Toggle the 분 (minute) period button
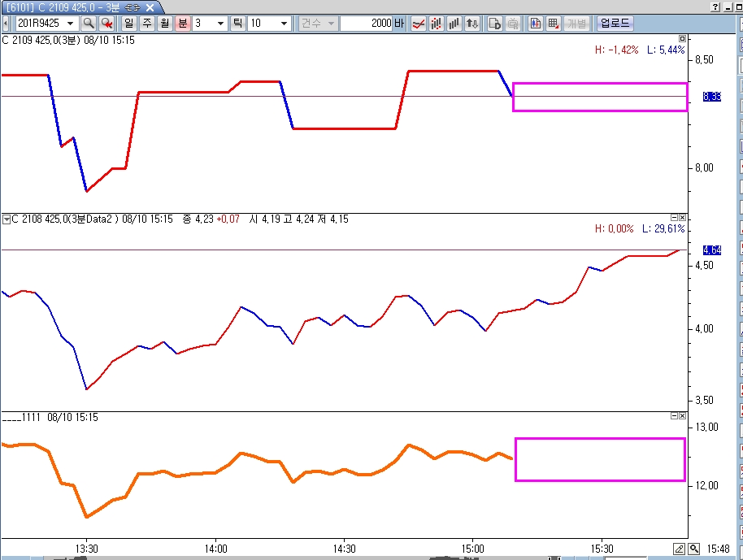 click(183, 24)
